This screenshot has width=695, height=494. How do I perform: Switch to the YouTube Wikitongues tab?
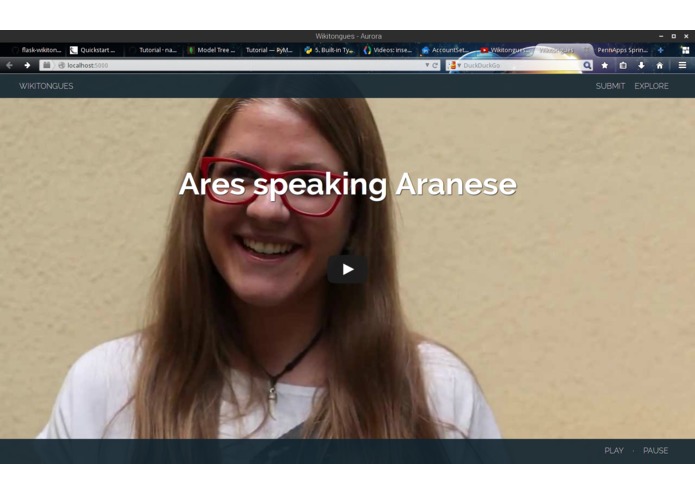click(x=504, y=50)
